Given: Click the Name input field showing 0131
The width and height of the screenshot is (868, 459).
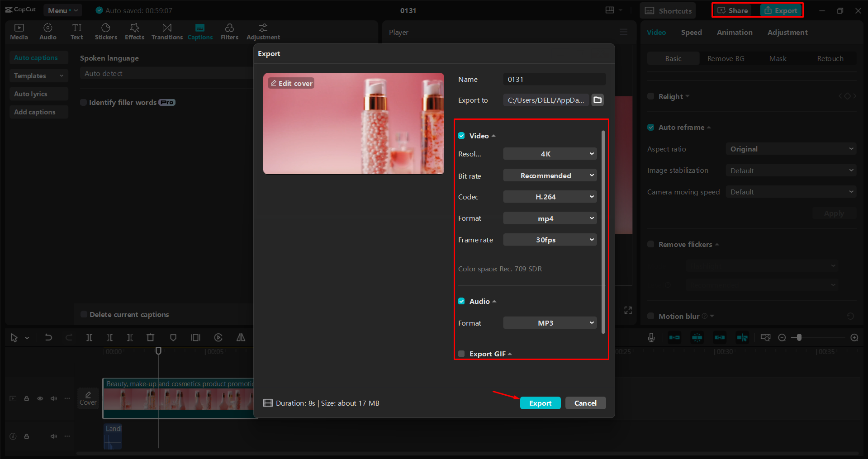Looking at the screenshot, I should pyautogui.click(x=554, y=79).
